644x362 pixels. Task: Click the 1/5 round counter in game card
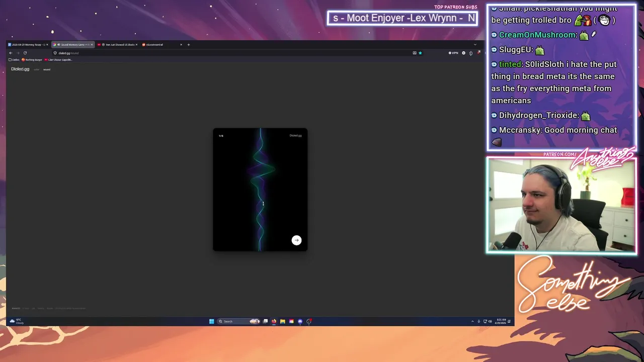click(x=221, y=136)
